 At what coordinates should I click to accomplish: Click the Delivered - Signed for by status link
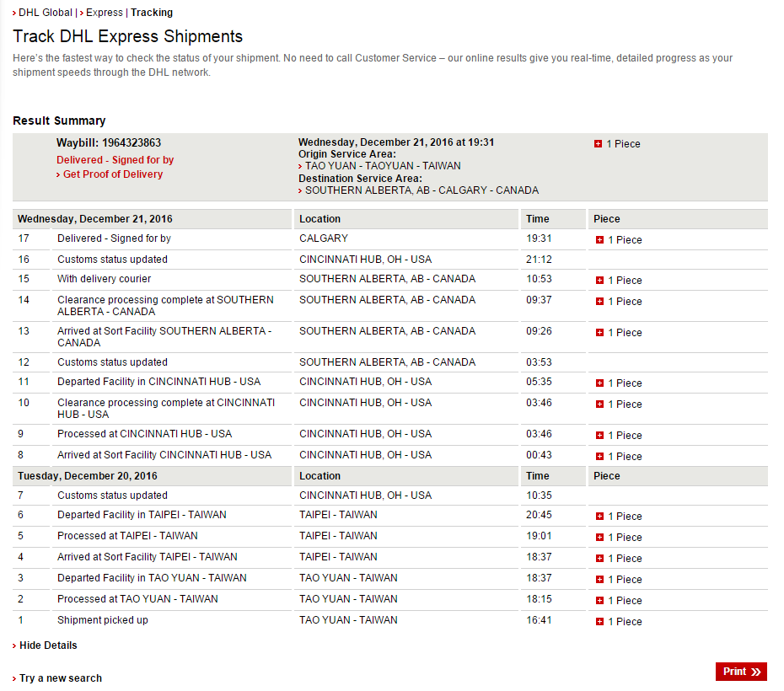tap(115, 160)
